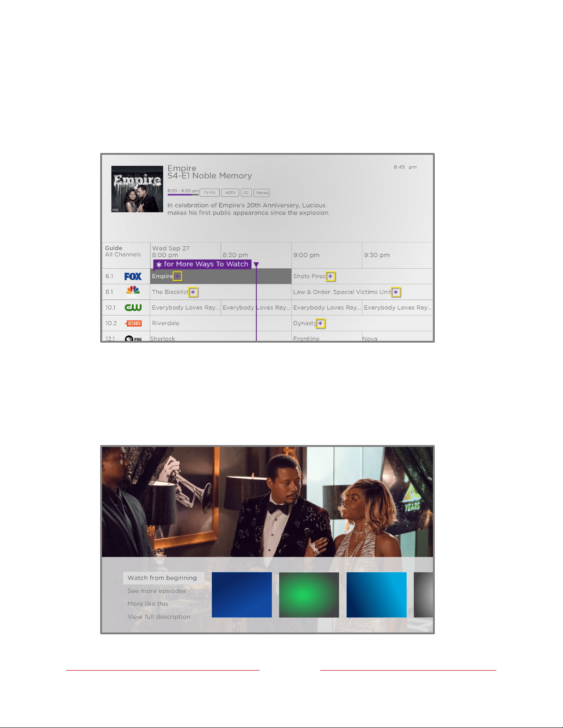Select channel number 10.2
Image resolution: width=563 pixels, height=728 pixels.
click(111, 323)
